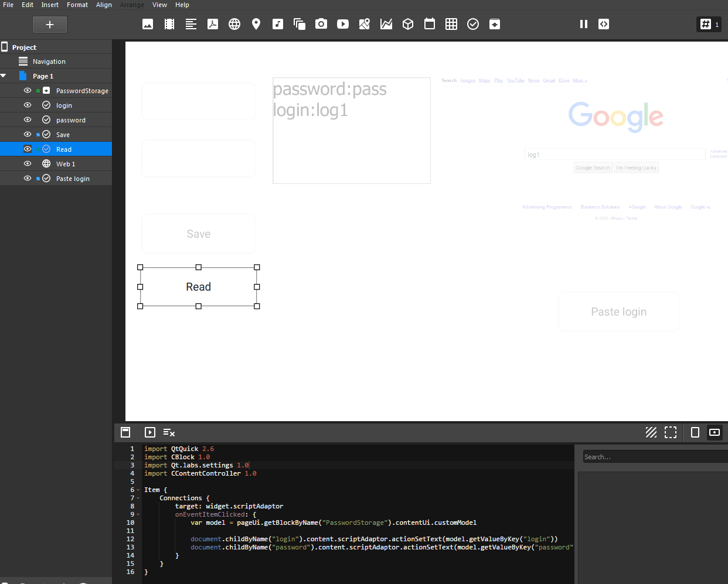Click the Paste login button on canvas
Viewport: 728px width, 584px height.
[618, 312]
